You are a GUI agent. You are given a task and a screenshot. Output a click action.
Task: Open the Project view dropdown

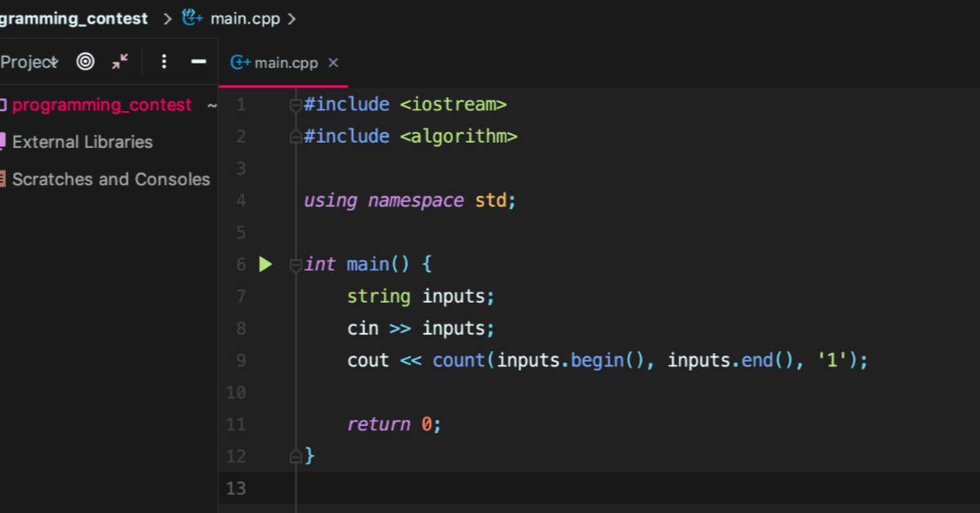point(29,62)
